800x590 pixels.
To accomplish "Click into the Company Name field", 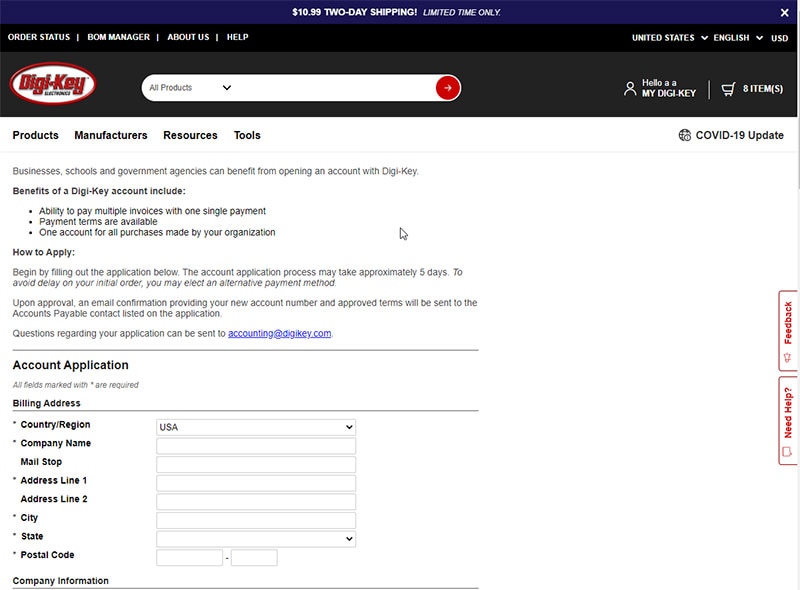I will (256, 446).
